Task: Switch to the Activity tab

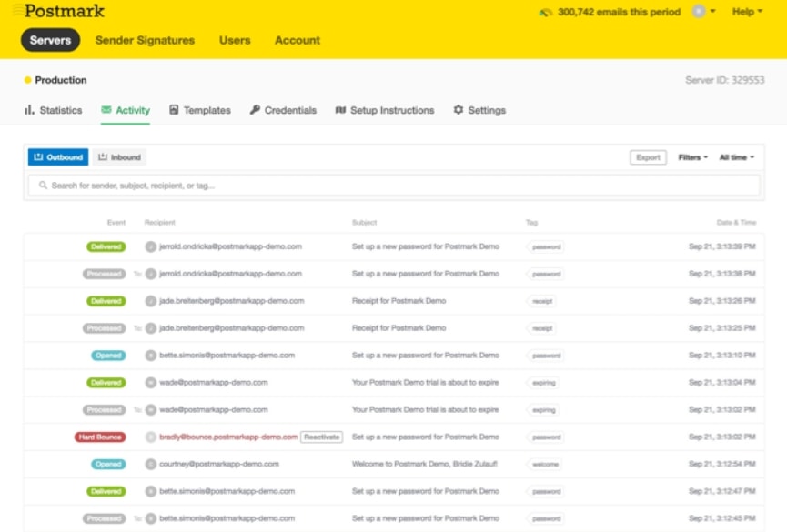Action: coord(126,110)
